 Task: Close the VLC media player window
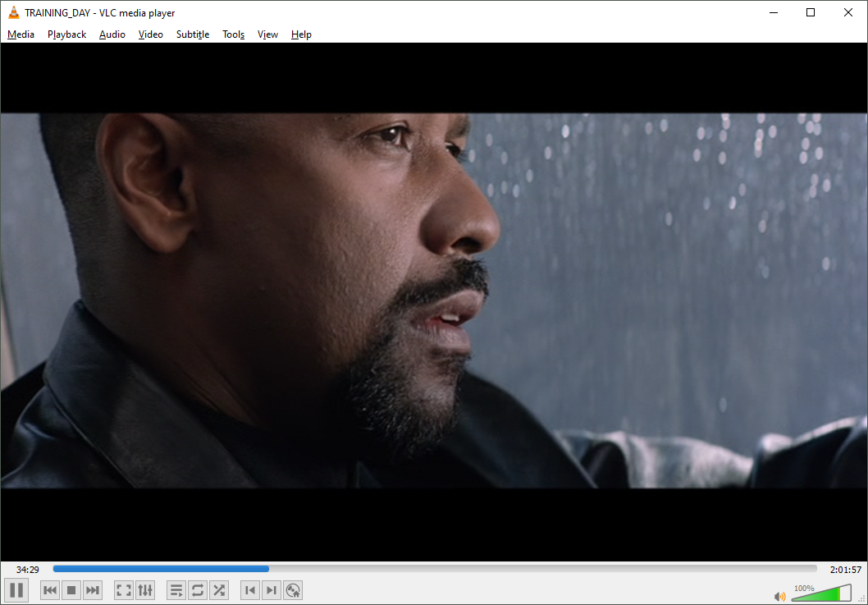pyautogui.click(x=847, y=12)
